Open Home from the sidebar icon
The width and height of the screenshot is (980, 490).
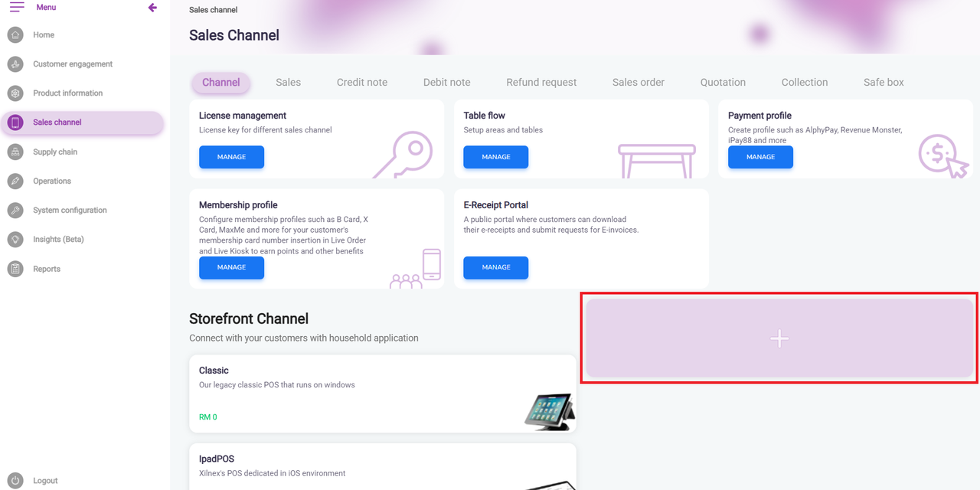point(15,35)
